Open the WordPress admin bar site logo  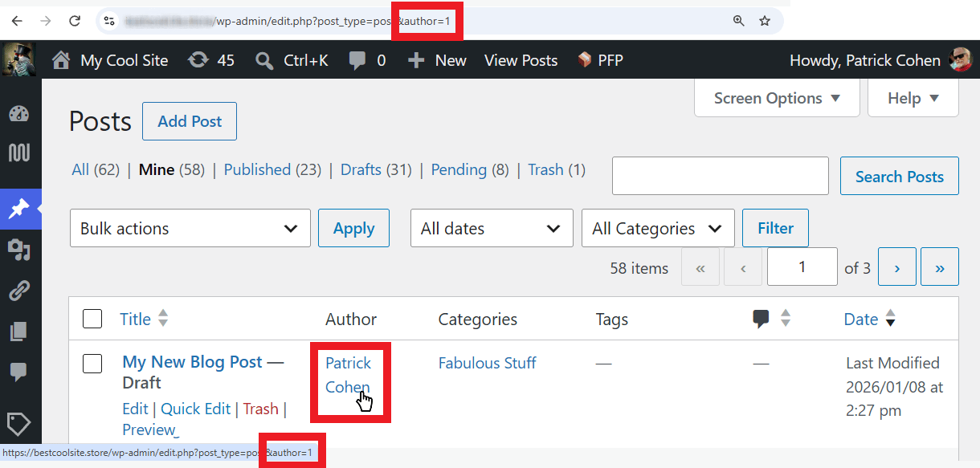tap(18, 59)
